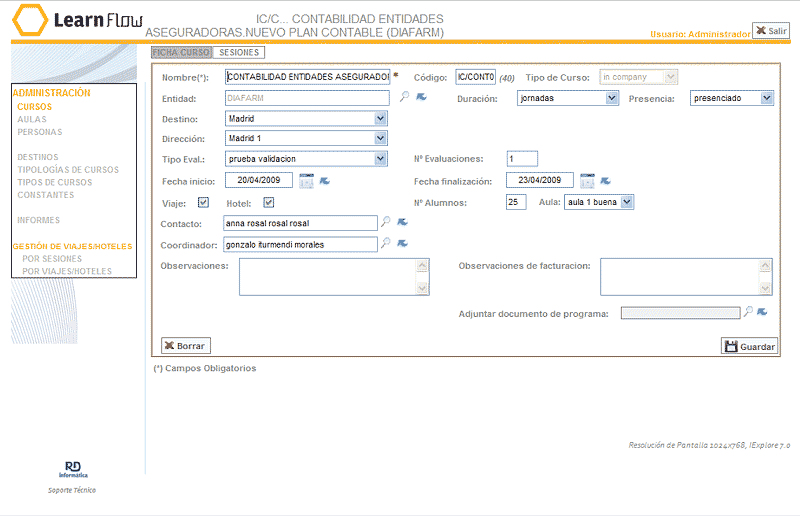The width and height of the screenshot is (800, 521).
Task: Click the search magnifier next to Entidad
Action: (x=404, y=97)
